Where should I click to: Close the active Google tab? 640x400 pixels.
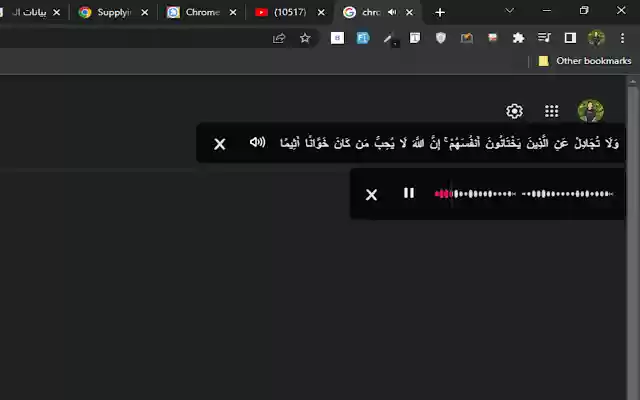(x=409, y=13)
